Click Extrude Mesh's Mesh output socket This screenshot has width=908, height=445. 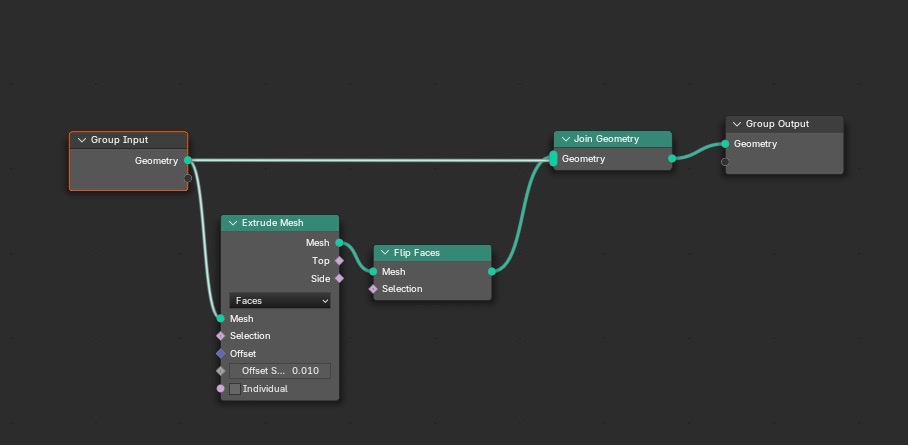[339, 243]
